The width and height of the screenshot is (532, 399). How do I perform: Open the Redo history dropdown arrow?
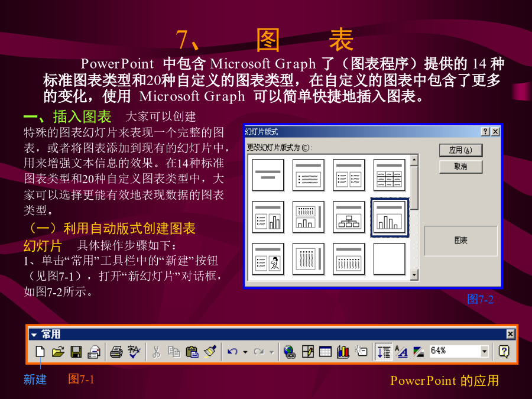pos(271,352)
